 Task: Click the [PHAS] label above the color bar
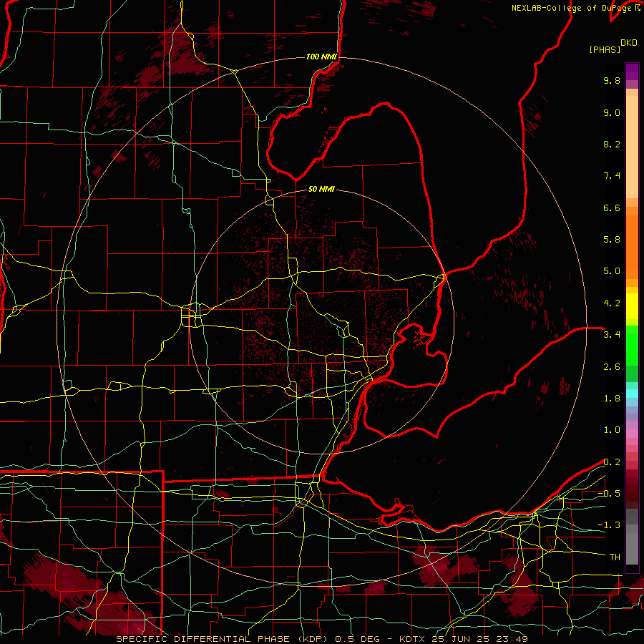click(x=605, y=50)
